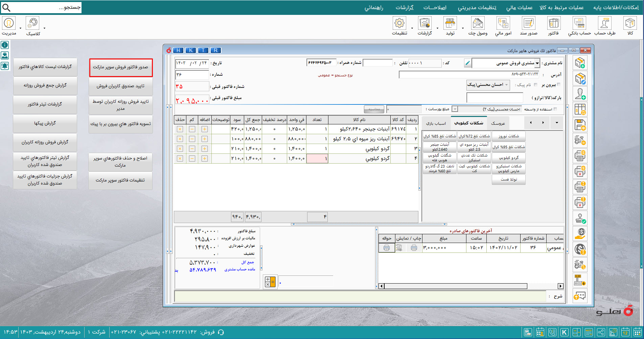Click right arrow of issued invoices scrollbar
644x339 pixels.
click(560, 286)
